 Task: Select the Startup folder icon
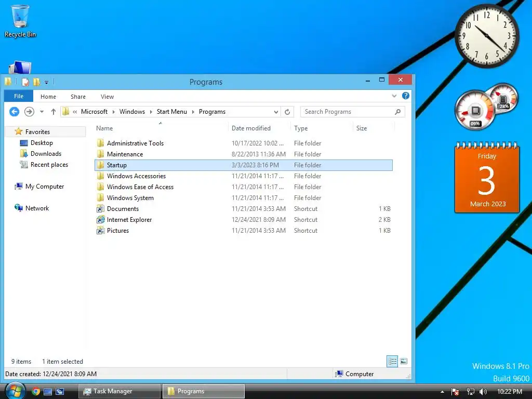pos(100,165)
